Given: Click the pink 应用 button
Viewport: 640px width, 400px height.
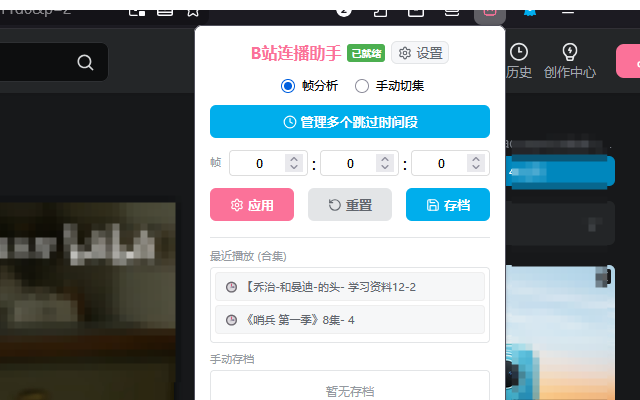Looking at the screenshot, I should click(252, 204).
